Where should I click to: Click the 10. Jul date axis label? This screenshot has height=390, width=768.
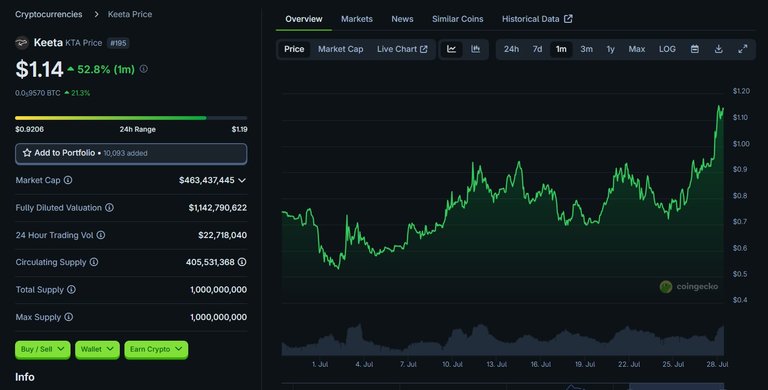(452, 365)
